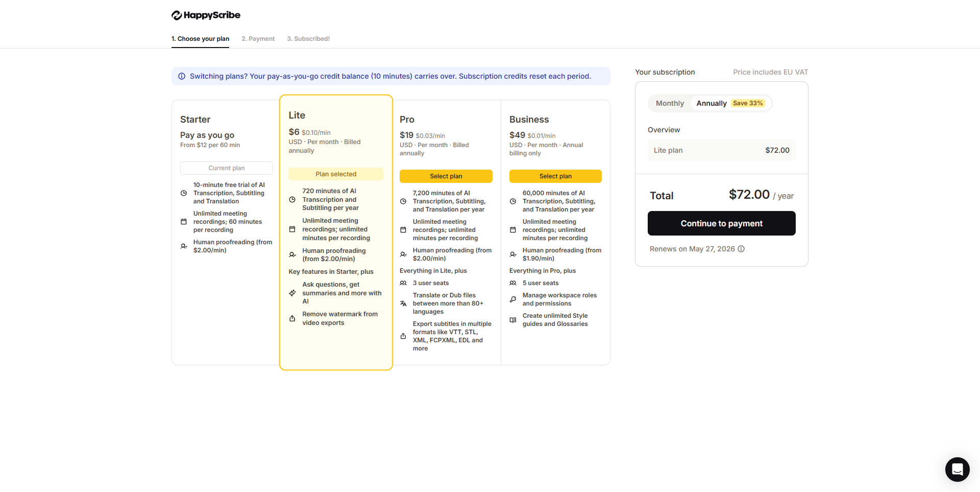Click the workspace roles key icon
The height and width of the screenshot is (492, 980).
pyautogui.click(x=513, y=299)
